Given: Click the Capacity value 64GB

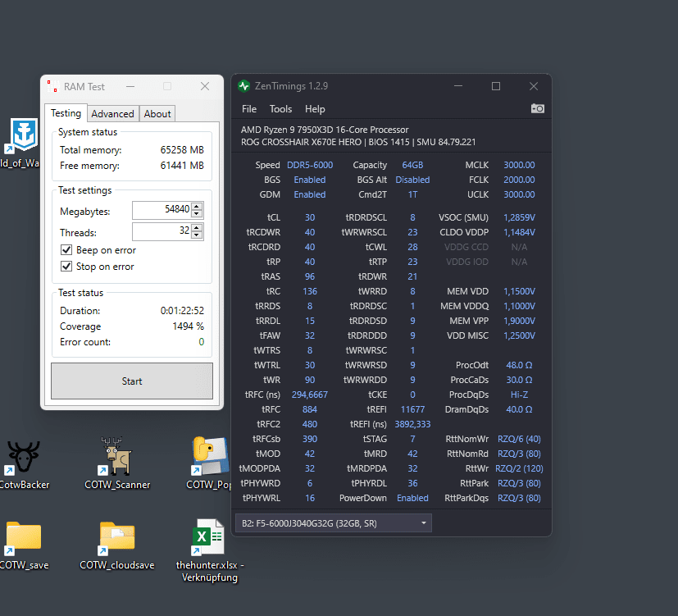Looking at the screenshot, I should pos(413,165).
